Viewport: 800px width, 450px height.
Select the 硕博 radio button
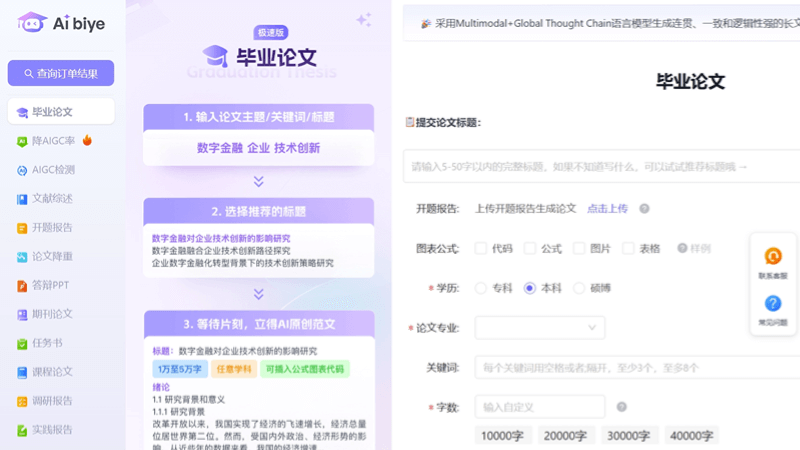pos(579,288)
